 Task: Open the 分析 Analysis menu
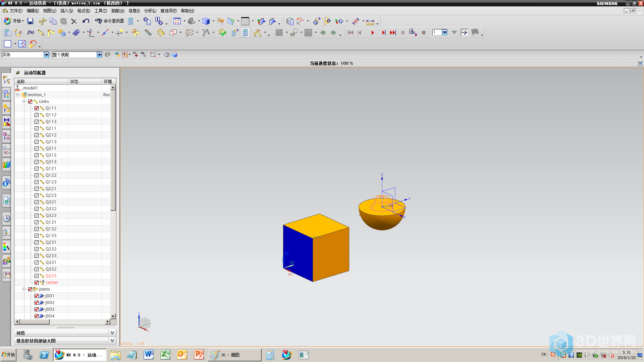click(x=150, y=11)
